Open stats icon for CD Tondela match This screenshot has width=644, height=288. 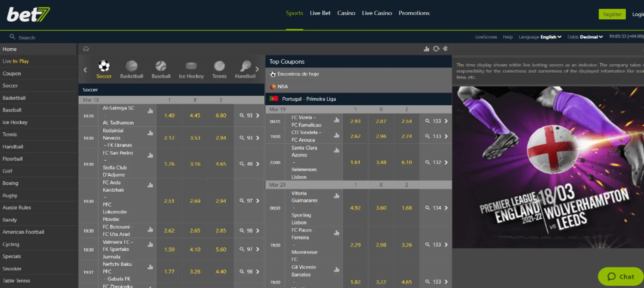(x=337, y=135)
